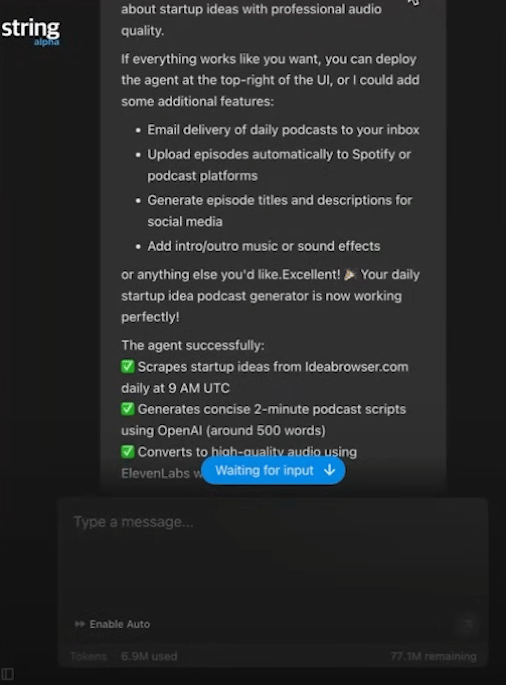Viewport: 506px width, 685px height.
Task: Click the string logo
Action: click(31, 31)
